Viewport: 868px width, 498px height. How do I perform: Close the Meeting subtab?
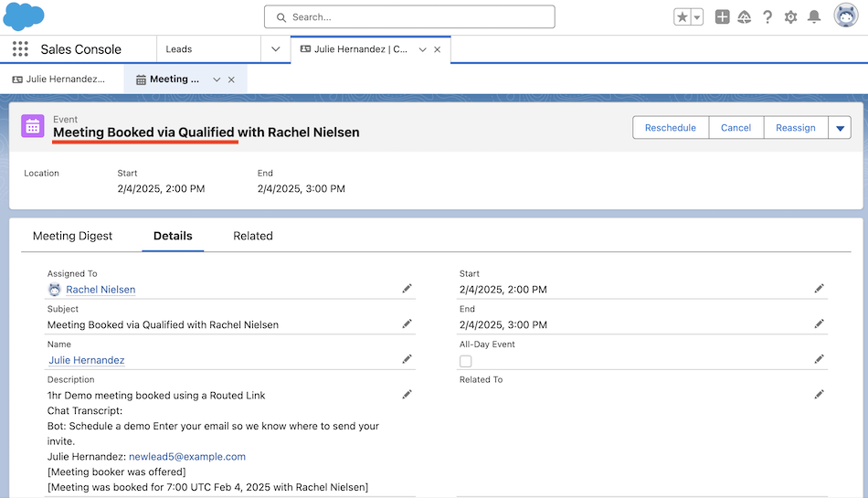231,79
